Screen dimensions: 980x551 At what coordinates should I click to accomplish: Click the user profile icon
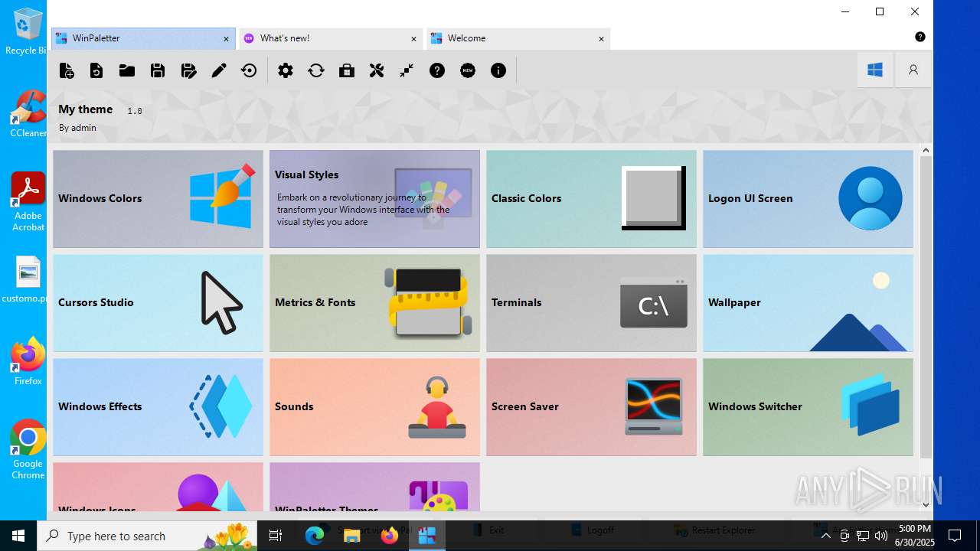point(913,70)
